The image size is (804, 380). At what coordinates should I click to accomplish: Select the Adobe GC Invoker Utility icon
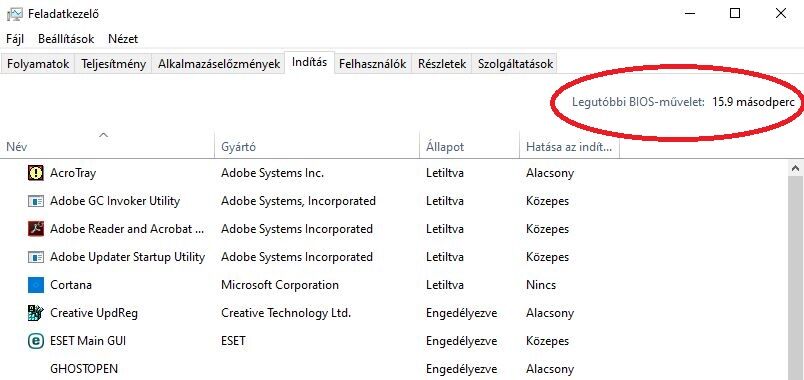click(35, 201)
